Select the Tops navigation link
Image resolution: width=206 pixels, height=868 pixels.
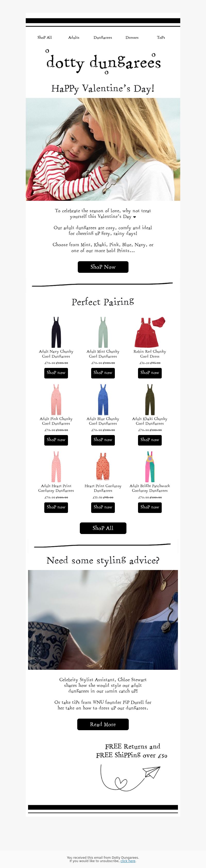(161, 37)
